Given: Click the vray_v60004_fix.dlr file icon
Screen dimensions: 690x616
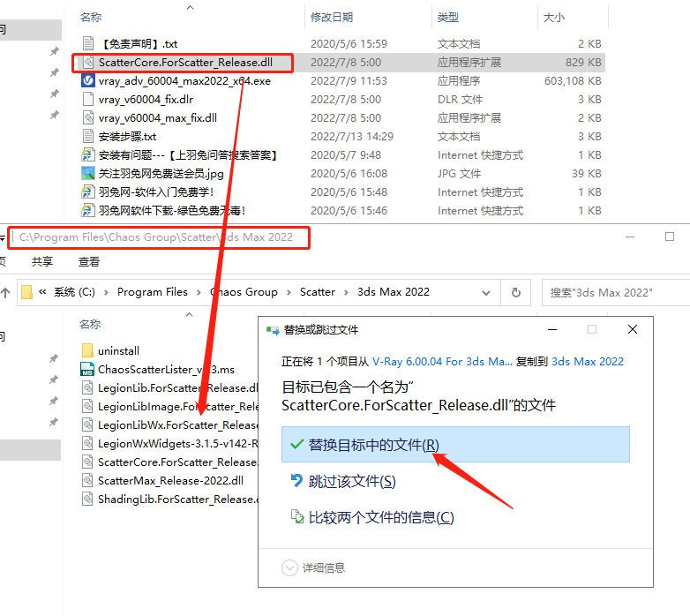Looking at the screenshot, I should point(87,99).
